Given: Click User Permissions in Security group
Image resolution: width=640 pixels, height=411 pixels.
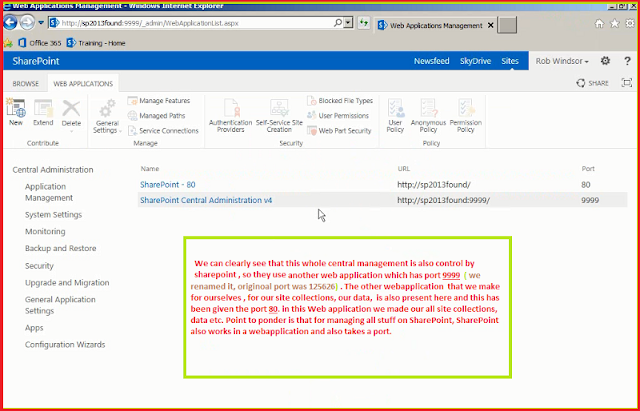Looking at the screenshot, I should click(338, 116).
